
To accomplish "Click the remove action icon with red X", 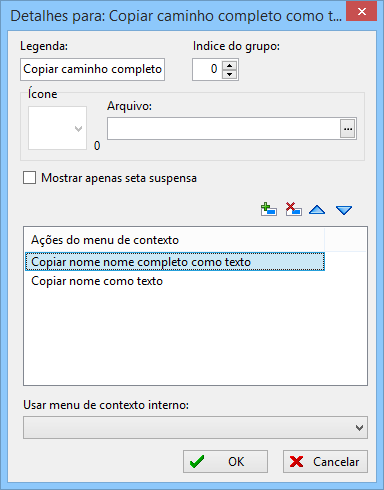I will click(293, 209).
